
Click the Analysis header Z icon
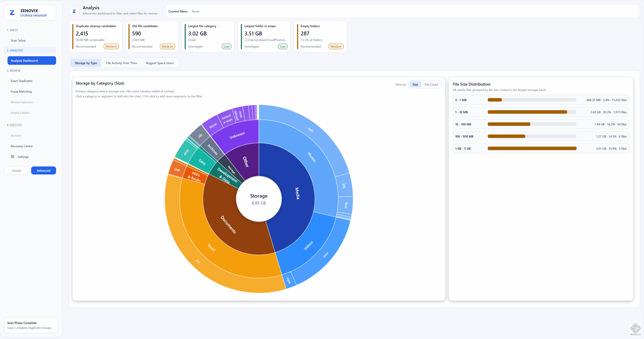point(74,11)
